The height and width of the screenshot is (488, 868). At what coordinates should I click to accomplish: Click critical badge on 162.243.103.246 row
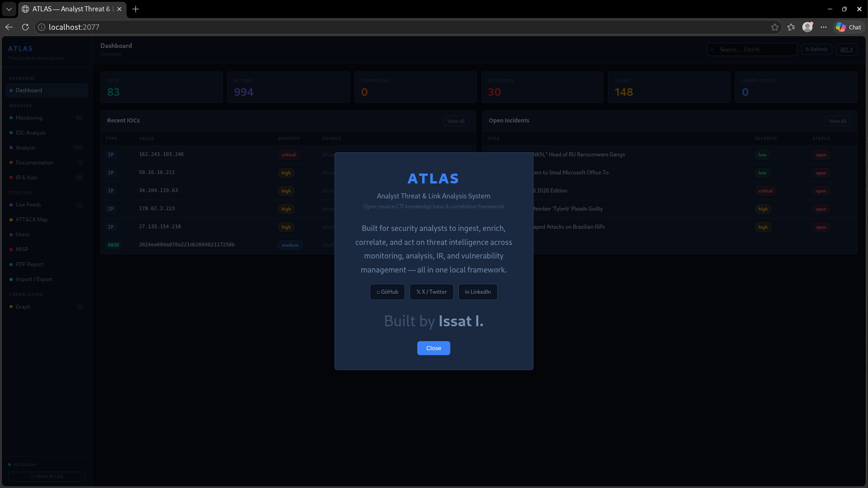(288, 155)
